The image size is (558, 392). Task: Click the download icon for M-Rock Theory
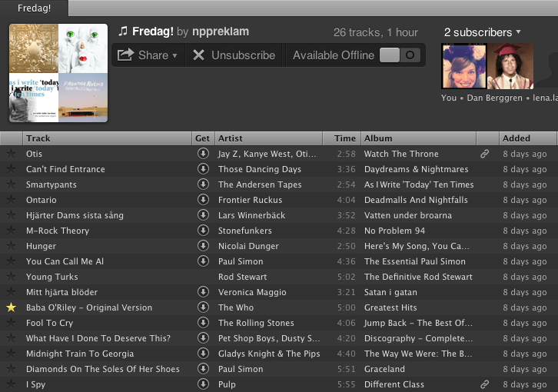click(x=203, y=231)
